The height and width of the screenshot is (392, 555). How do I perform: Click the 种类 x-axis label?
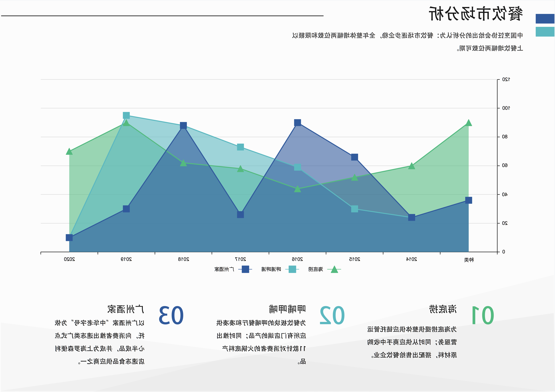[x=469, y=260]
